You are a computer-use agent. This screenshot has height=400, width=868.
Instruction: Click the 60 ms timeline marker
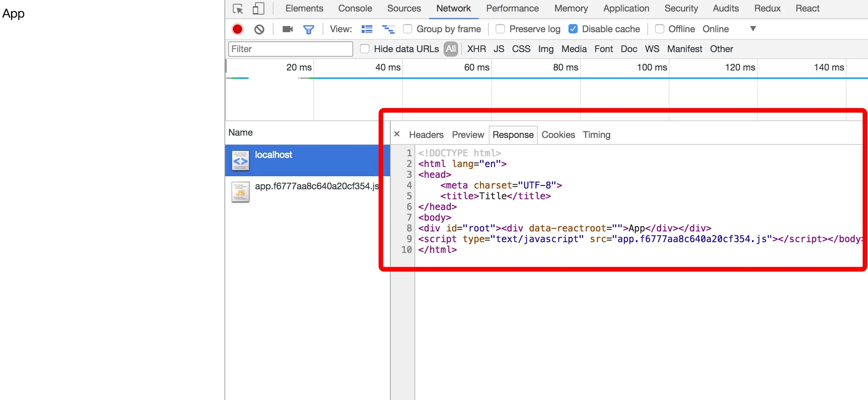point(477,67)
